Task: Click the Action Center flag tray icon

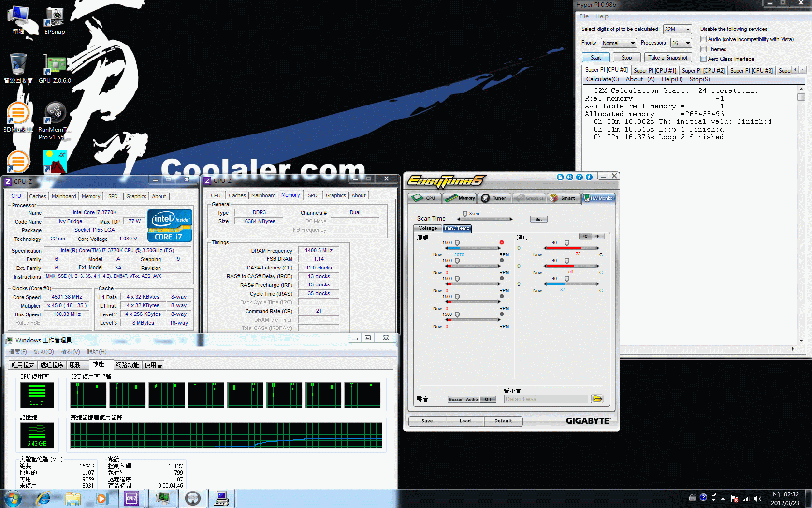Action: (735, 499)
